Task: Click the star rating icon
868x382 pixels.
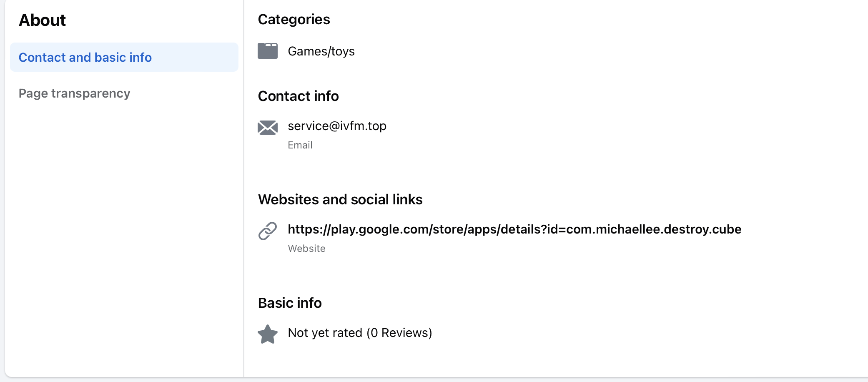Action: tap(268, 334)
